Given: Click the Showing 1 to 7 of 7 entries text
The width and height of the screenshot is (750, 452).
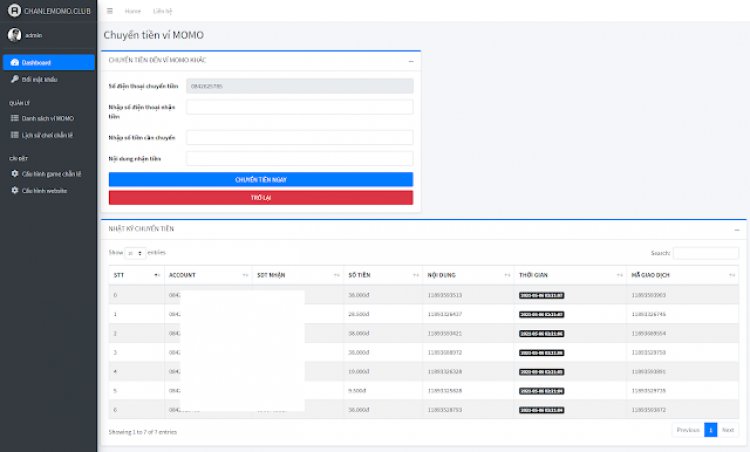Looking at the screenshot, I should [143, 432].
